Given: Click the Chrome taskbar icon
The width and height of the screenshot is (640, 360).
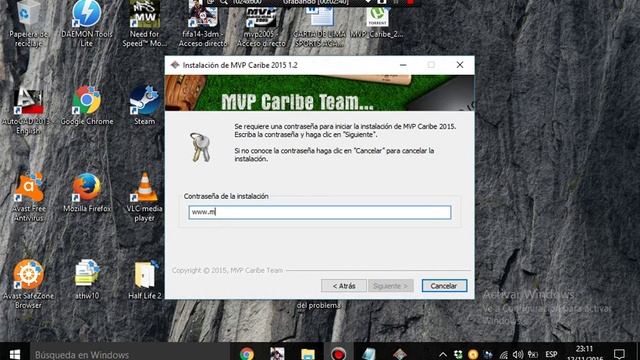Looking at the screenshot, I should pyautogui.click(x=247, y=353).
